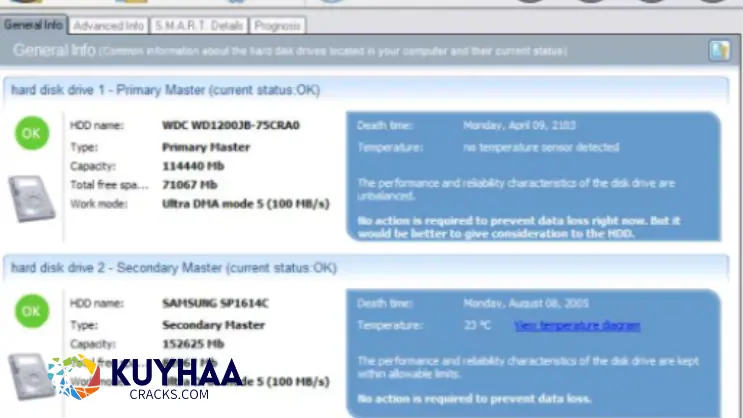
Task: Select hard disk drive 2 Secondary Master header
Action: pyautogui.click(x=173, y=268)
